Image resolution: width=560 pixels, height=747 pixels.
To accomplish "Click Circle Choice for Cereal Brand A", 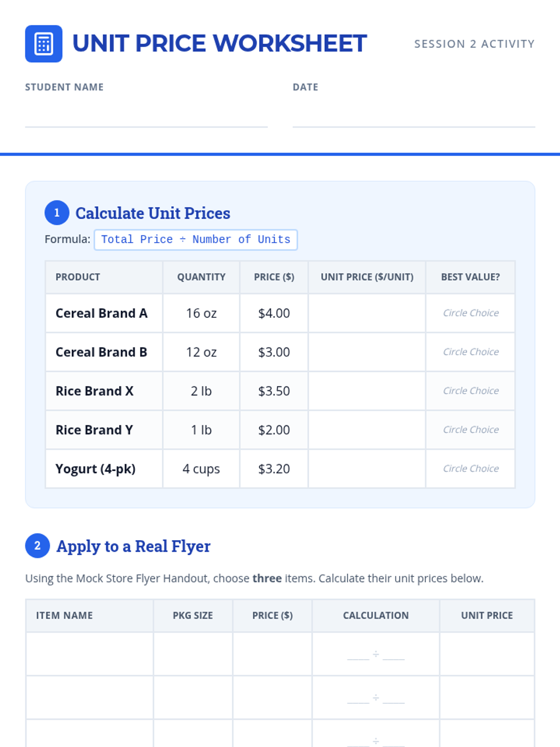I will pos(471,313).
